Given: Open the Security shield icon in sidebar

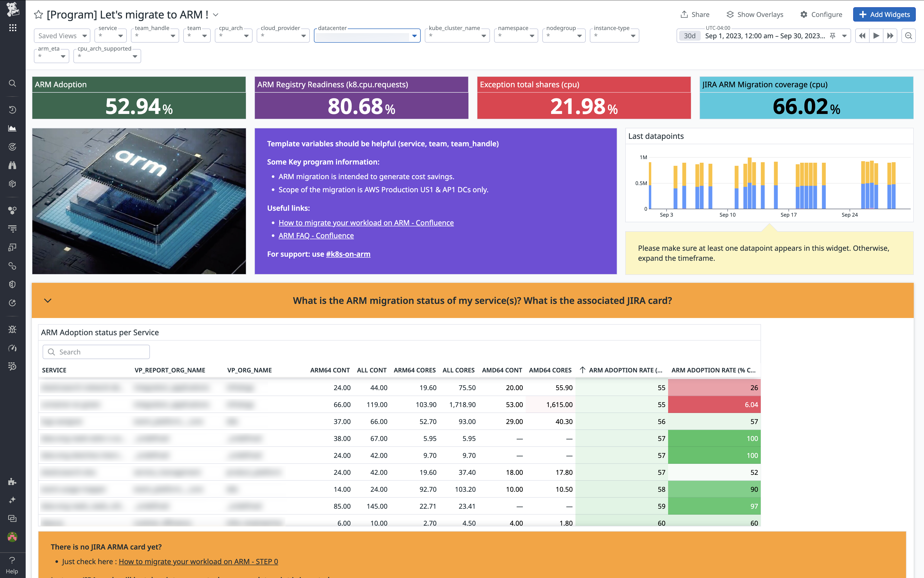Looking at the screenshot, I should click(x=13, y=284).
